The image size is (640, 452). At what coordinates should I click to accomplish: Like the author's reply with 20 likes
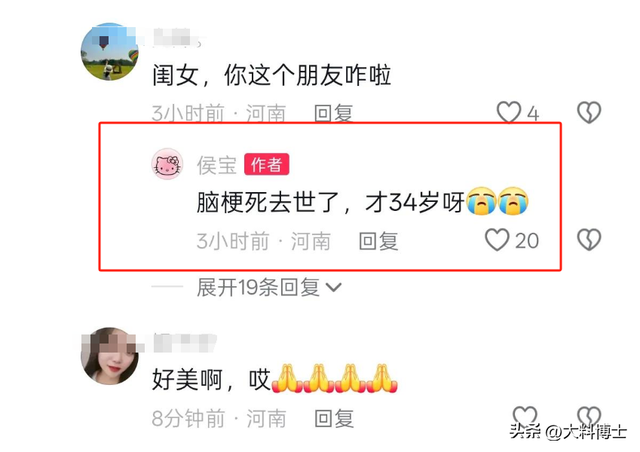click(x=497, y=240)
